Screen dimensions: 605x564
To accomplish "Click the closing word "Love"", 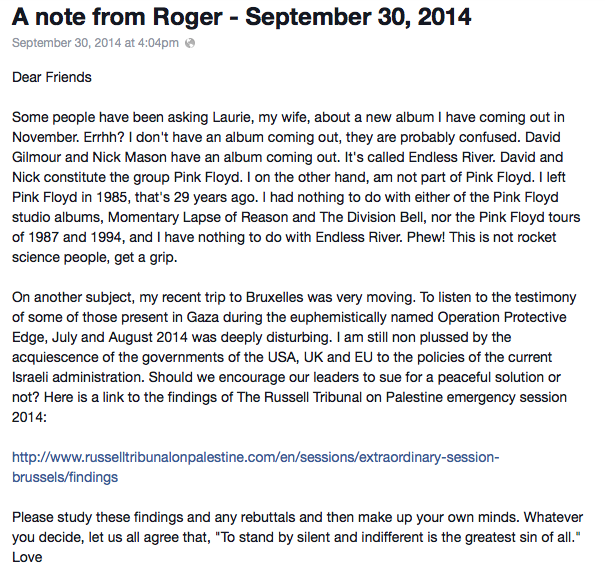I will point(28,558).
